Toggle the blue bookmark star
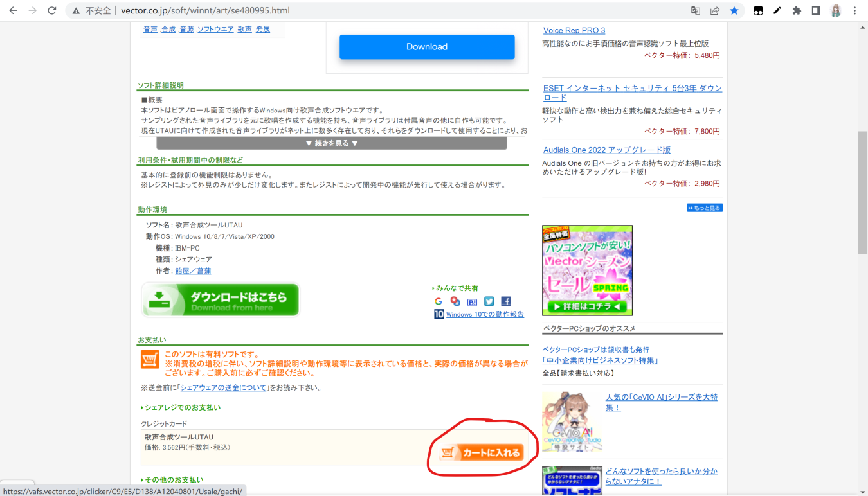The height and width of the screenshot is (496, 868). click(x=734, y=11)
